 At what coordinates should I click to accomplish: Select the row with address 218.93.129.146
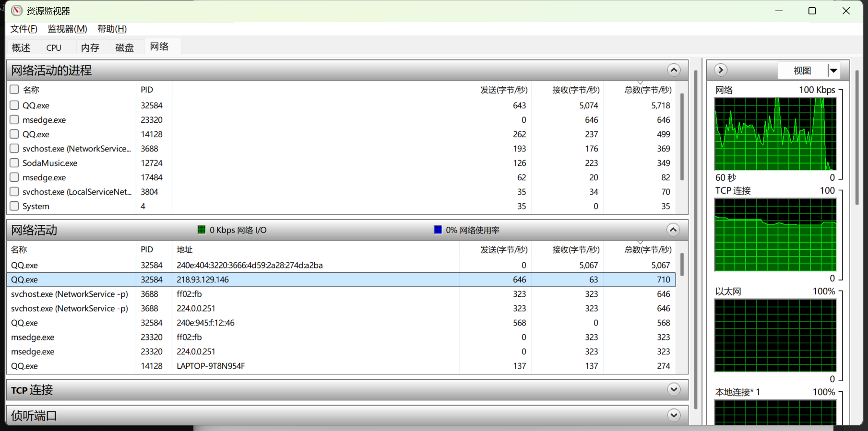tap(341, 280)
